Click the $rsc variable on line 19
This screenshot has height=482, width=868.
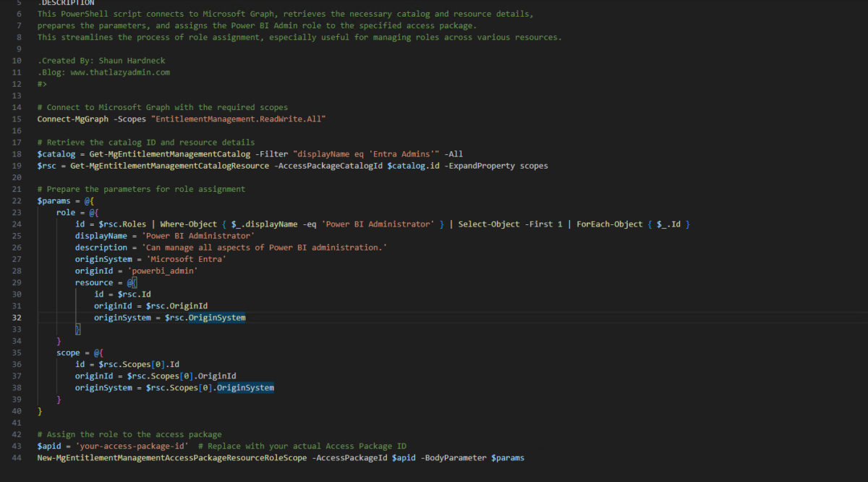(x=46, y=165)
